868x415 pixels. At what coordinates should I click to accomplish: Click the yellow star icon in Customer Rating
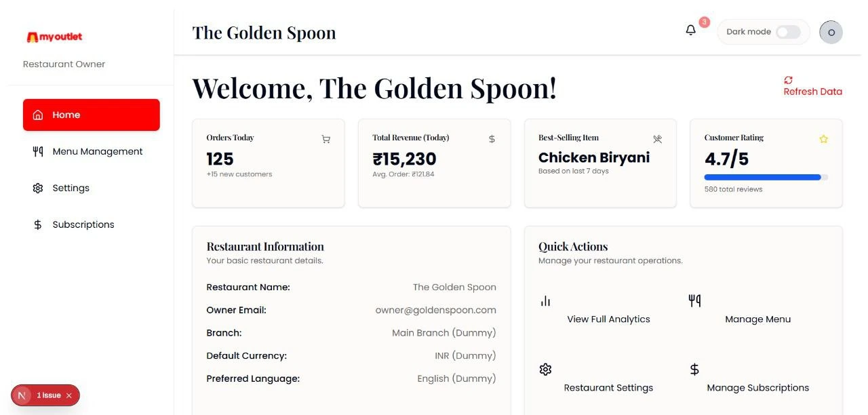pos(823,139)
